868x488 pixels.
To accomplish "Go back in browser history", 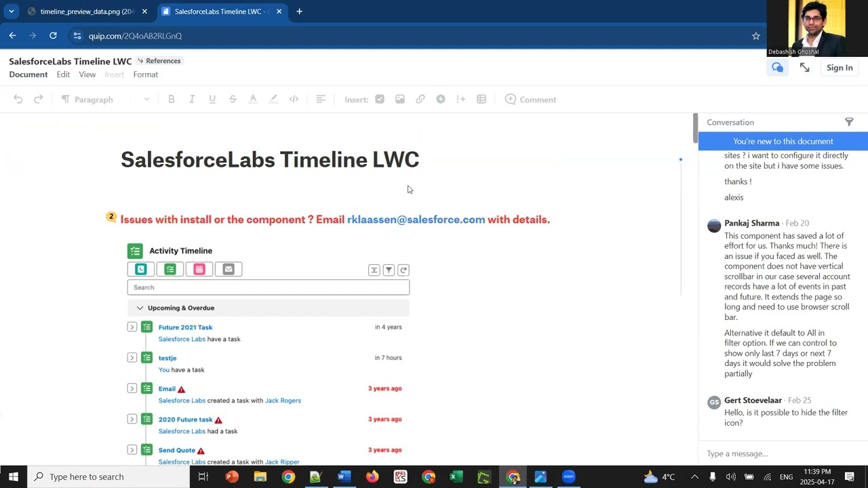I will click(13, 35).
